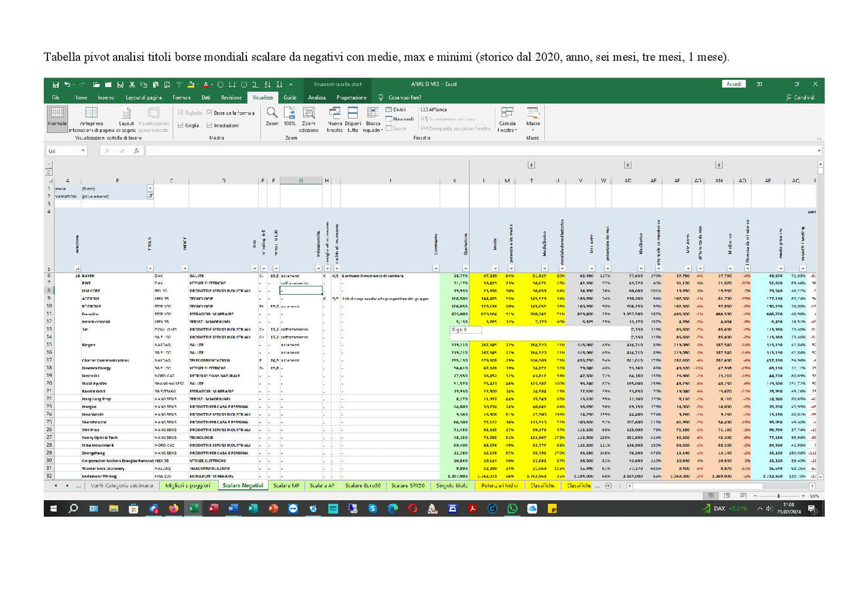Viewport: 868px width, 613px height.
Task: Switch to Migliori e peggiori sheet
Action: click(x=187, y=486)
